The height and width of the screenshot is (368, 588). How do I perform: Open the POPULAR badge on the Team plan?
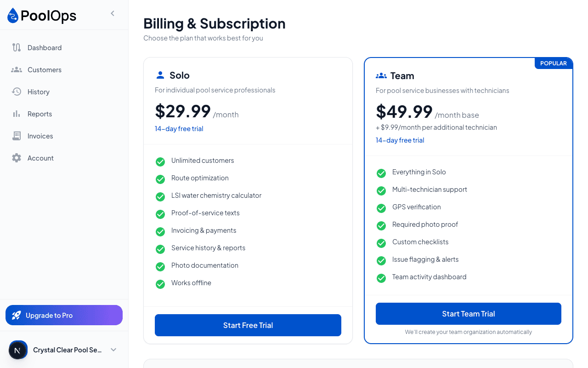click(554, 63)
